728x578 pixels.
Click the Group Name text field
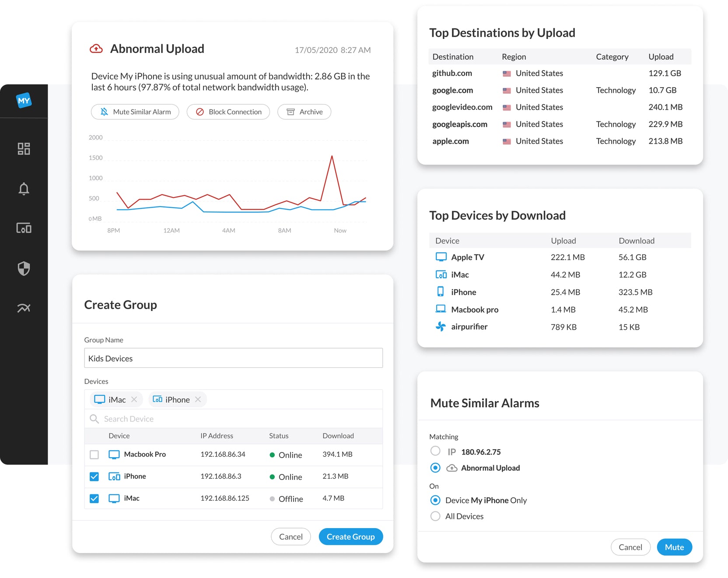click(233, 358)
